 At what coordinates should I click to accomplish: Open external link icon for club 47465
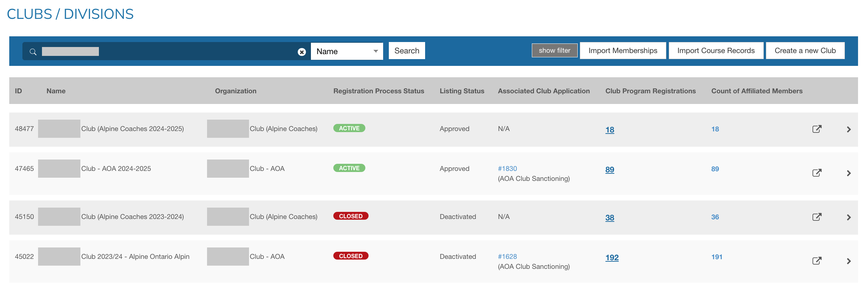pos(817,173)
